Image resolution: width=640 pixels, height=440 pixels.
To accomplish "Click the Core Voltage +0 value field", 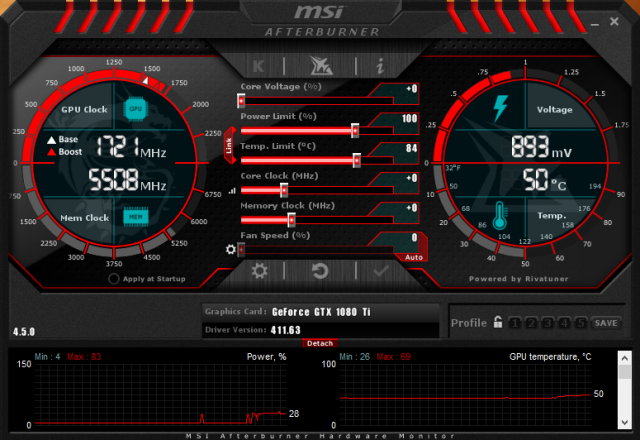I will coord(399,89).
